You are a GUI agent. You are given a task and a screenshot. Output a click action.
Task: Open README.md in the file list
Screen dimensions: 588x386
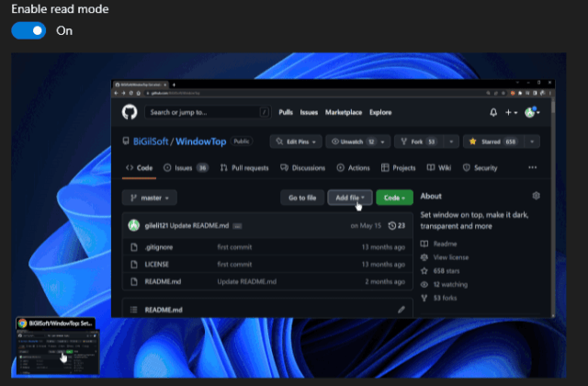coord(163,282)
